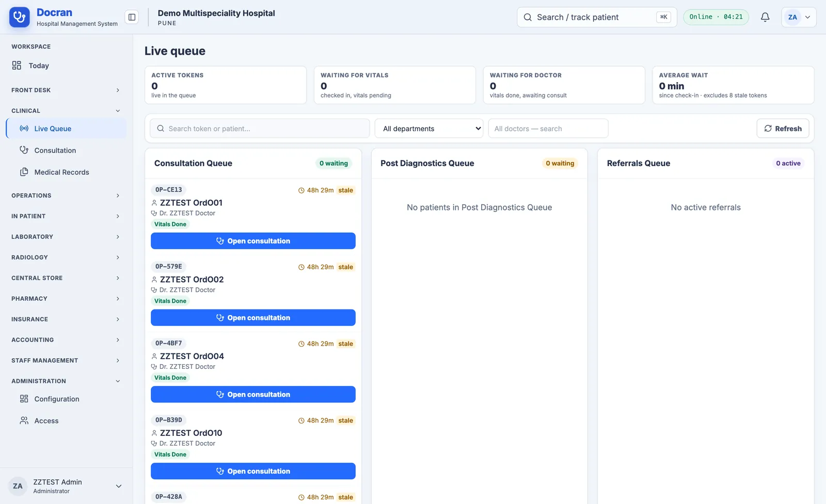This screenshot has height=504, width=826.
Task: Go to Medical Records
Action: click(66, 172)
